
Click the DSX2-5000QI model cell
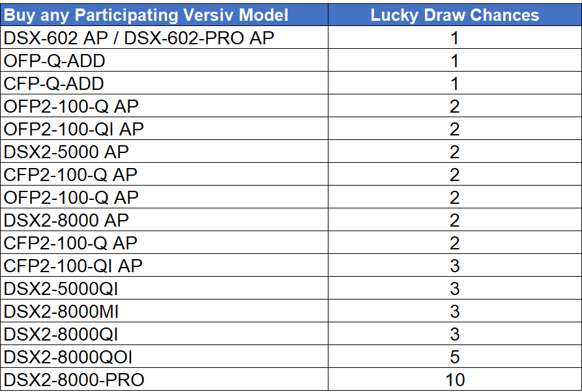click(164, 288)
